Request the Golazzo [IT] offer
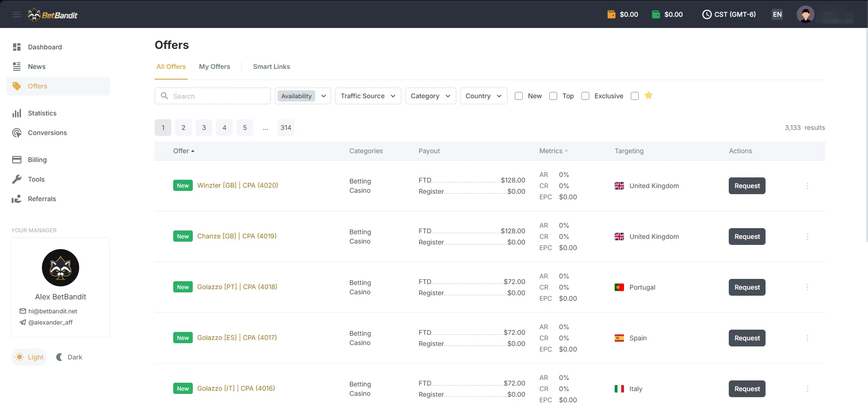This screenshot has height=413, width=868. tap(747, 389)
